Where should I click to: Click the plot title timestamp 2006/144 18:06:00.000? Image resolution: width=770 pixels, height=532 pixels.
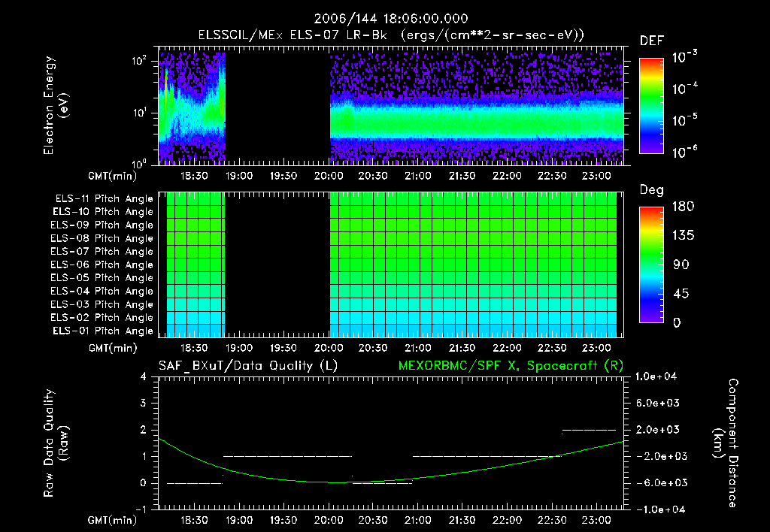click(x=391, y=19)
